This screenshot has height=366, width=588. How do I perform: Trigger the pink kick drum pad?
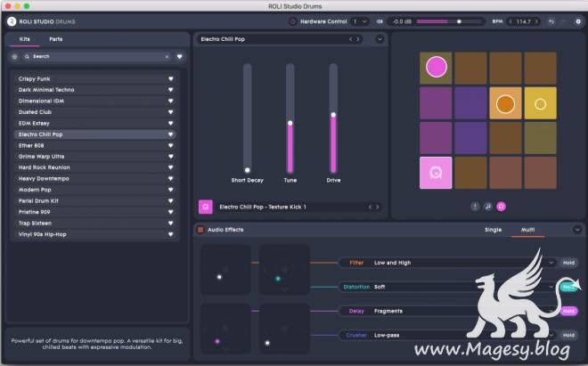click(436, 173)
